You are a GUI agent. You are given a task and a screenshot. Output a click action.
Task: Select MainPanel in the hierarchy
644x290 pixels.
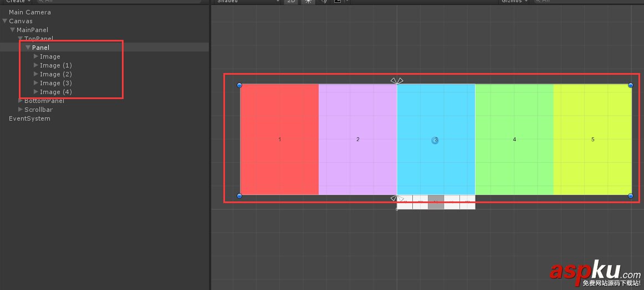pyautogui.click(x=32, y=30)
